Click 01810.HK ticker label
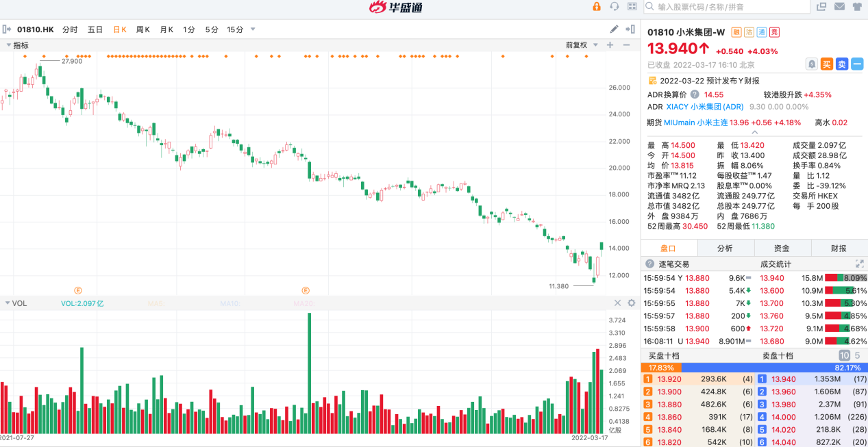Screen dimensions: 868x447 36,29
